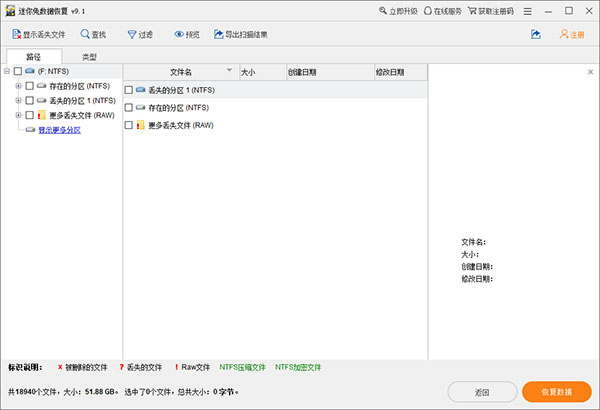Open the 显示更多分区 link
The image size is (600, 410).
point(59,130)
